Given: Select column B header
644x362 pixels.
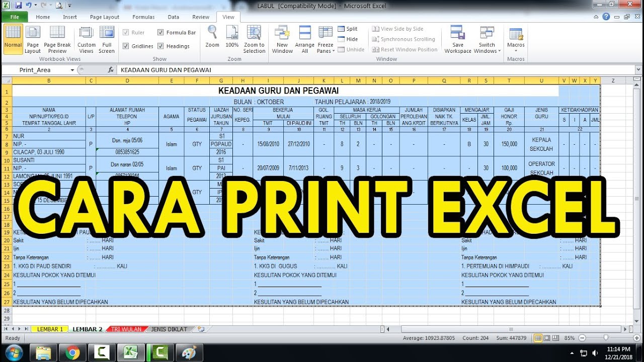Looking at the screenshot, I should click(49, 80).
